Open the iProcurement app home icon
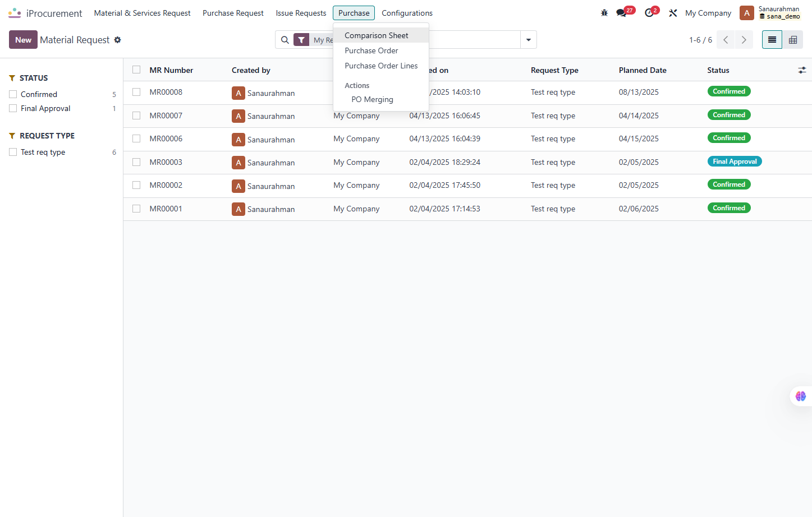Image resolution: width=812 pixels, height=517 pixels. [x=15, y=13]
